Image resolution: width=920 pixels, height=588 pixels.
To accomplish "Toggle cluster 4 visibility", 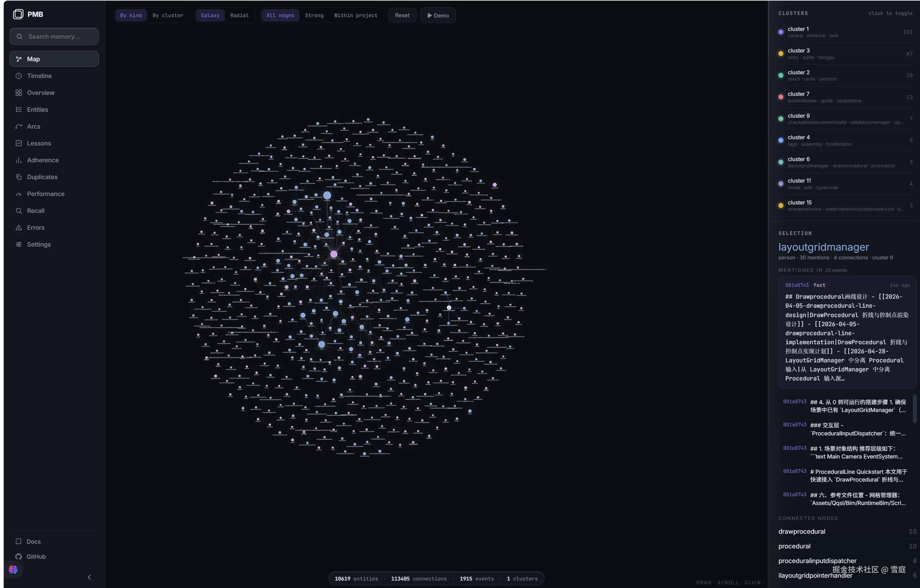I will (x=845, y=140).
